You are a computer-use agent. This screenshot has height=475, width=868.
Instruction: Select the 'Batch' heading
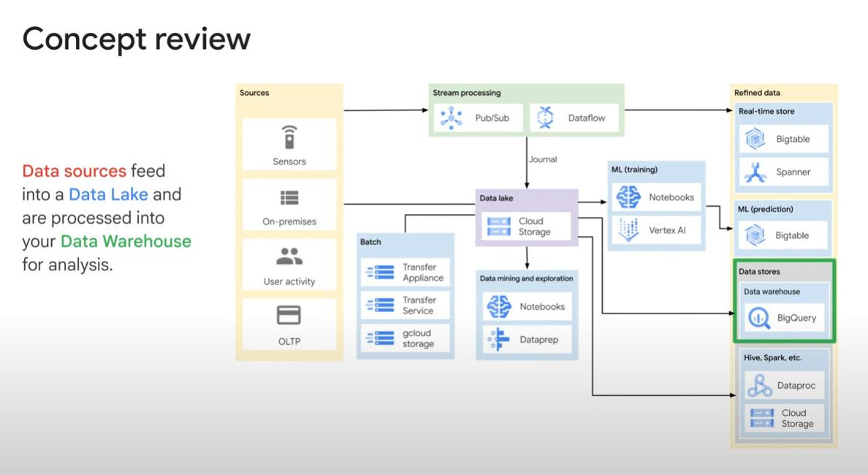370,242
